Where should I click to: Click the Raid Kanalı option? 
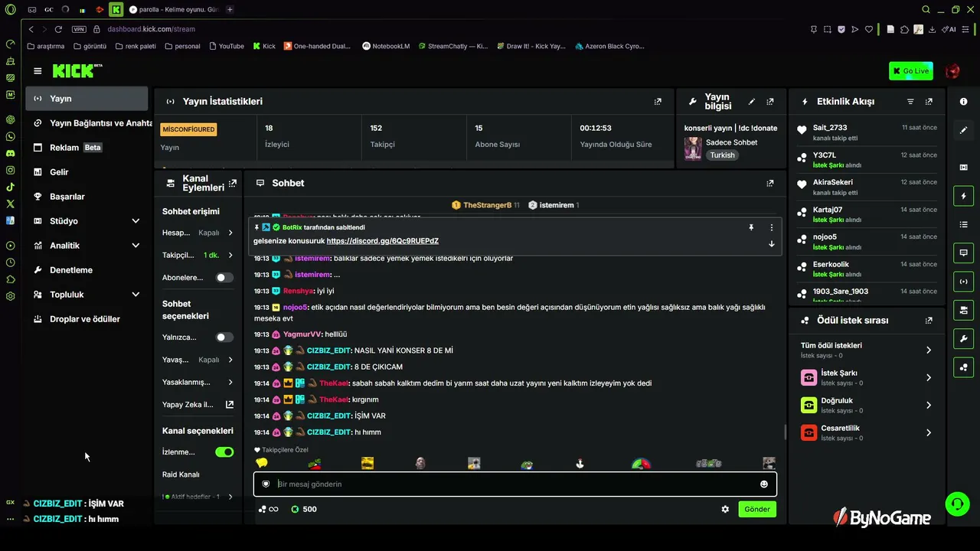point(181,474)
